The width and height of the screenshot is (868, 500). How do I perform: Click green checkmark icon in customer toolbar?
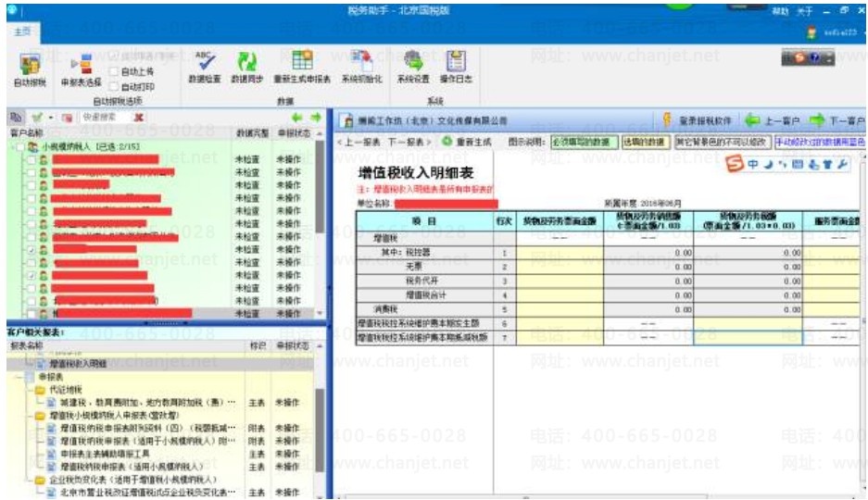[37, 118]
